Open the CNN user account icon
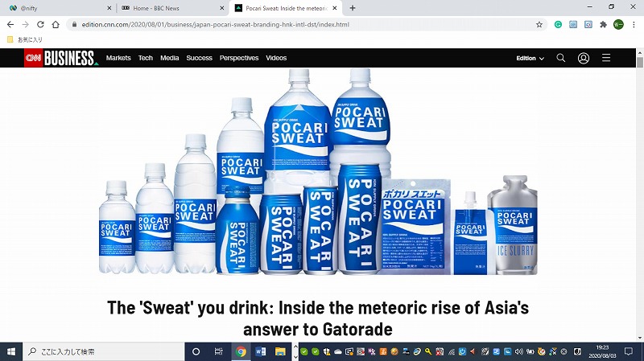Screen dimensions: 644x361 pyautogui.click(x=583, y=58)
